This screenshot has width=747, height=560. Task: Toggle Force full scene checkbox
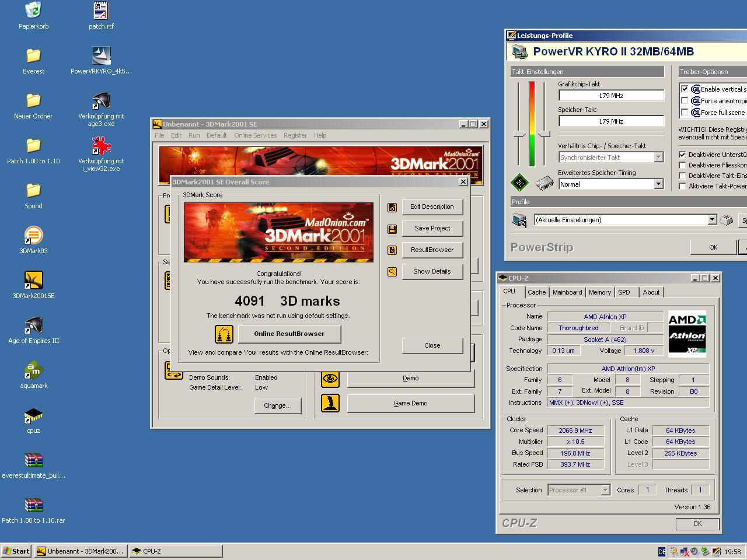(x=685, y=113)
